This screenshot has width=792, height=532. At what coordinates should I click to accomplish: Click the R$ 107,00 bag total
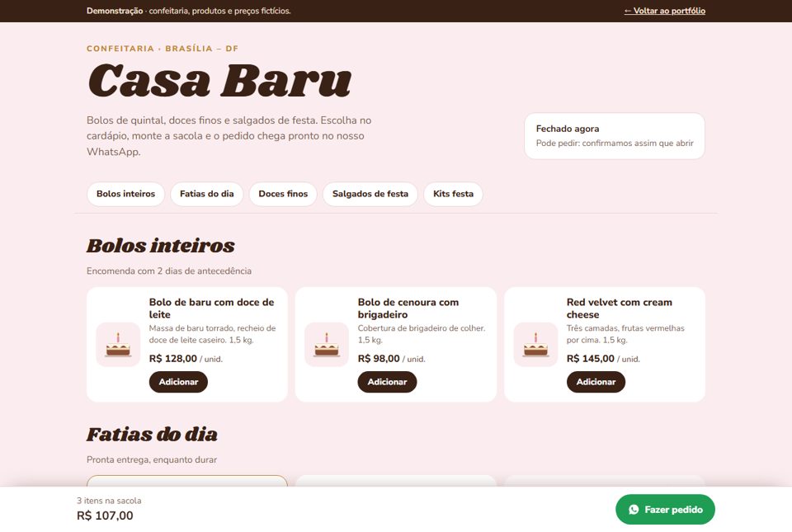coord(105,516)
